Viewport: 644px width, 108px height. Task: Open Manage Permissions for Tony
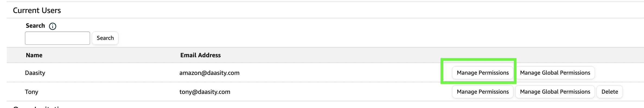click(x=483, y=92)
